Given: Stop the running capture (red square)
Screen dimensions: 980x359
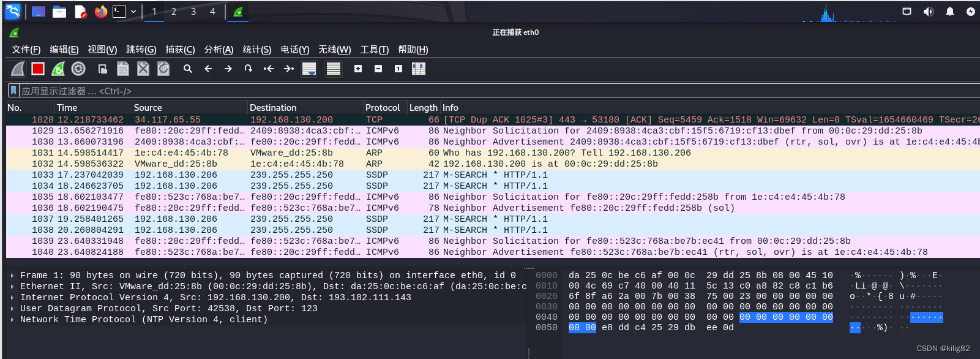Looking at the screenshot, I should pos(38,69).
